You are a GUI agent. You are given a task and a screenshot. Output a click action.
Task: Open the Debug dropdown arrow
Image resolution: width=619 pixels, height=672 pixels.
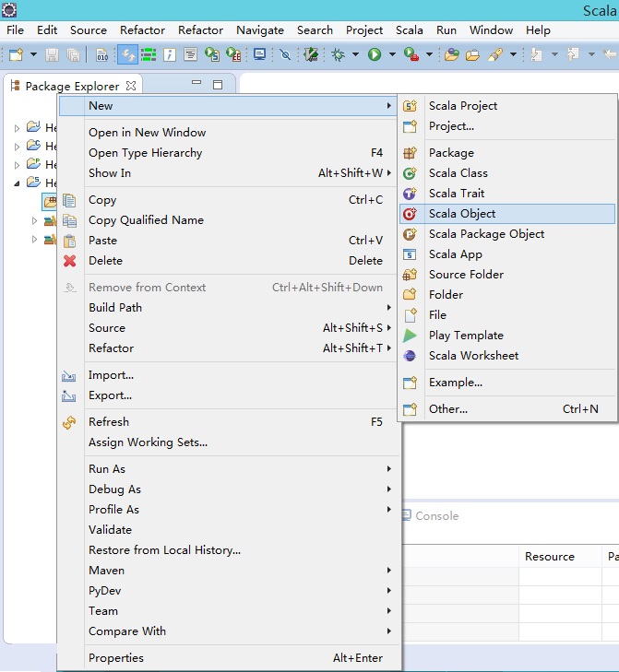coord(355,55)
